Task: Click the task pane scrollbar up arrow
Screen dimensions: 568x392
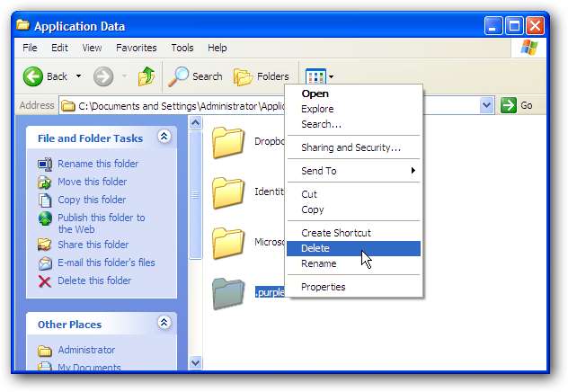Action: 196,123
